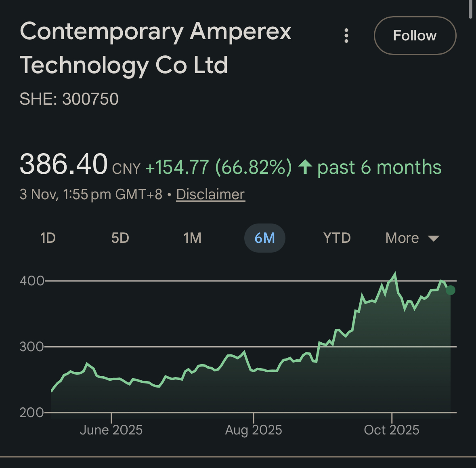Show the 1M chart range
476x468 pixels.
pyautogui.click(x=192, y=238)
